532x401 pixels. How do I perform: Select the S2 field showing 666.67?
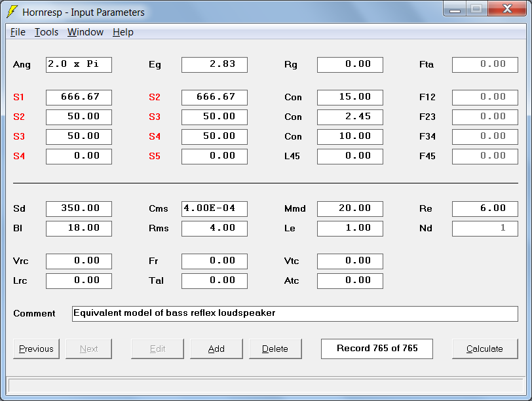tap(214, 98)
